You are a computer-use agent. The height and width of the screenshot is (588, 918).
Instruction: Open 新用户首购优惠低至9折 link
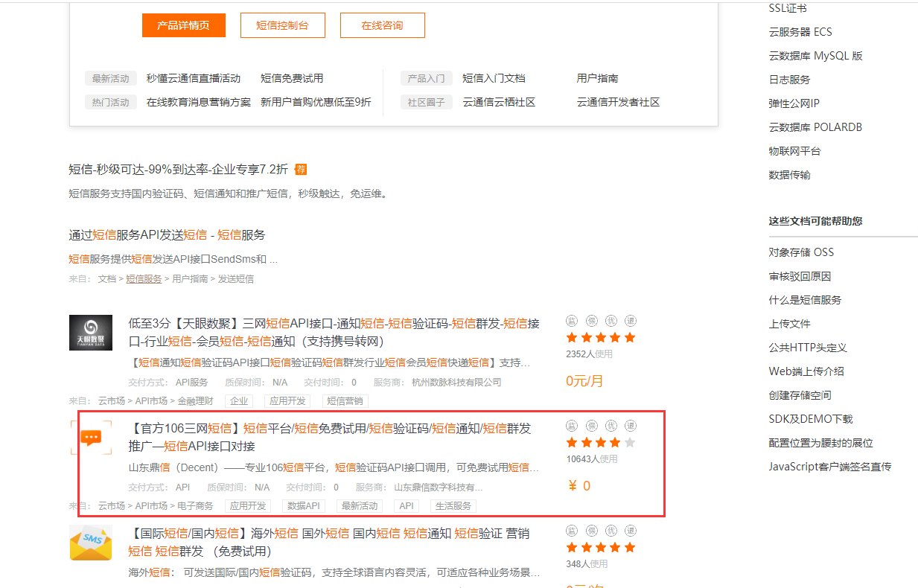tap(316, 102)
